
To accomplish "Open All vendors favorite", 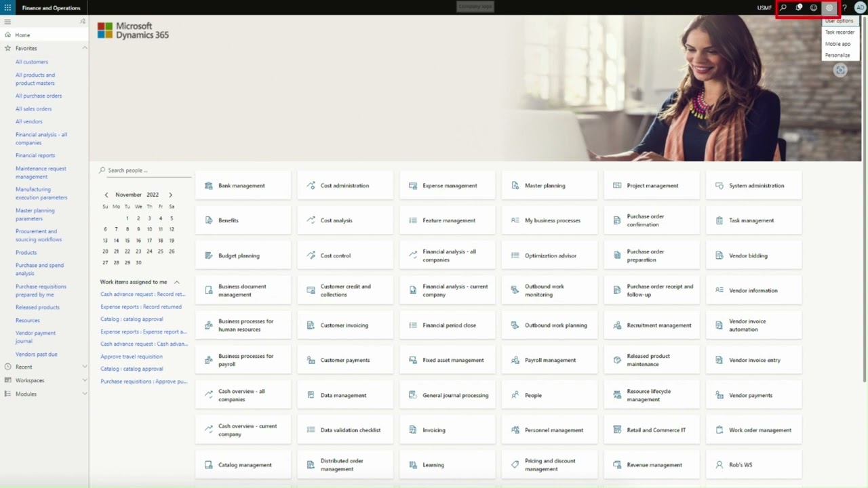I will (x=29, y=121).
